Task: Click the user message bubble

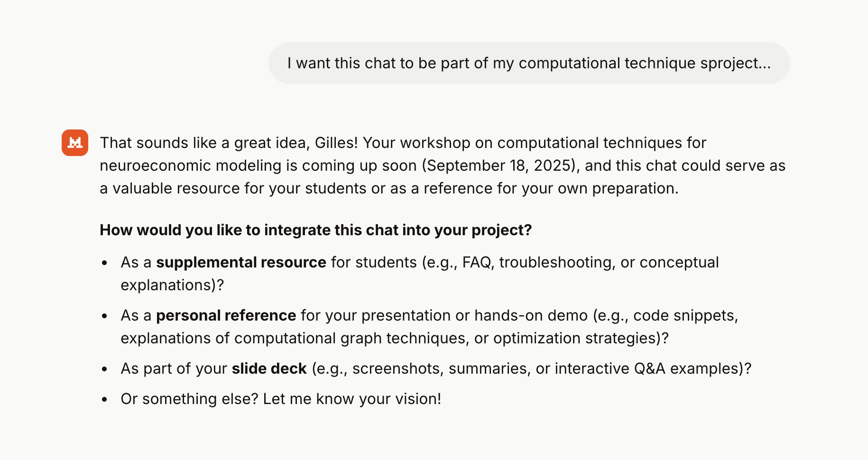Action: 528,63
